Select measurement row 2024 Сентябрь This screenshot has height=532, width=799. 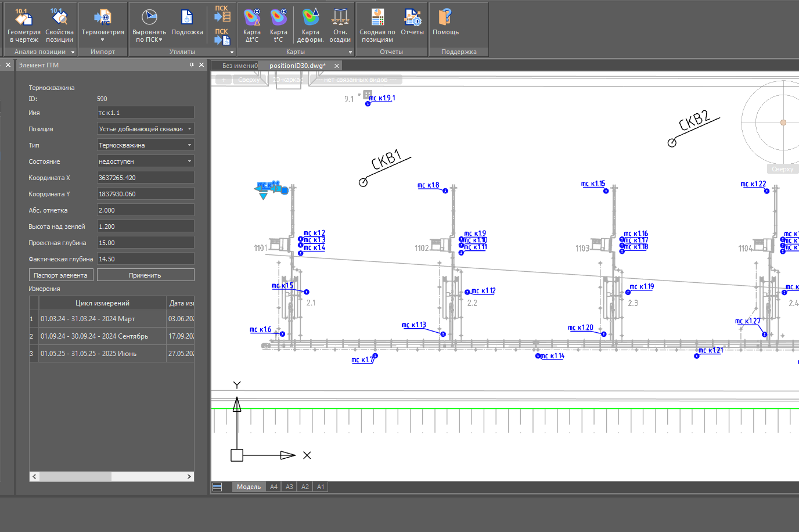click(111, 336)
